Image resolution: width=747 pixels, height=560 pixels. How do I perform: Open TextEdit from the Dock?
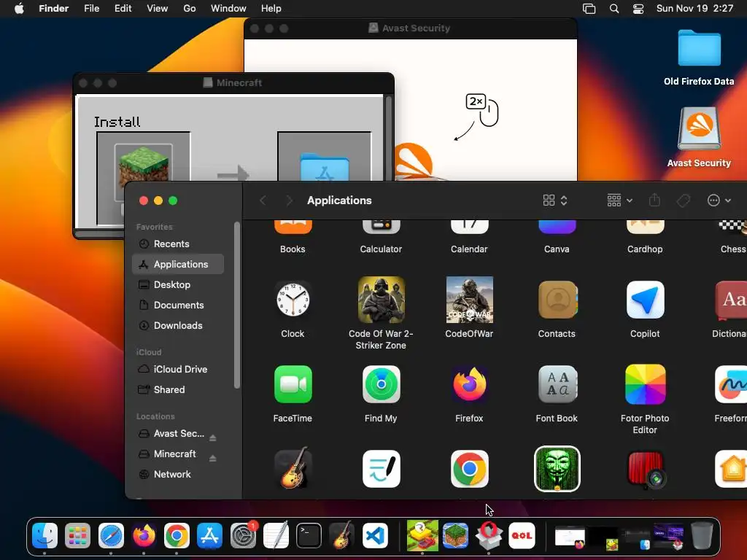(276, 535)
